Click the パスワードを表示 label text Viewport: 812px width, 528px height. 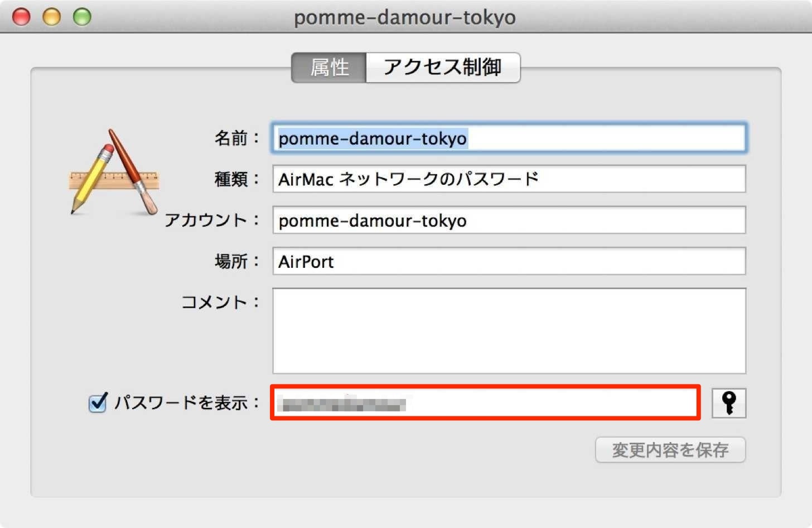click(x=187, y=402)
